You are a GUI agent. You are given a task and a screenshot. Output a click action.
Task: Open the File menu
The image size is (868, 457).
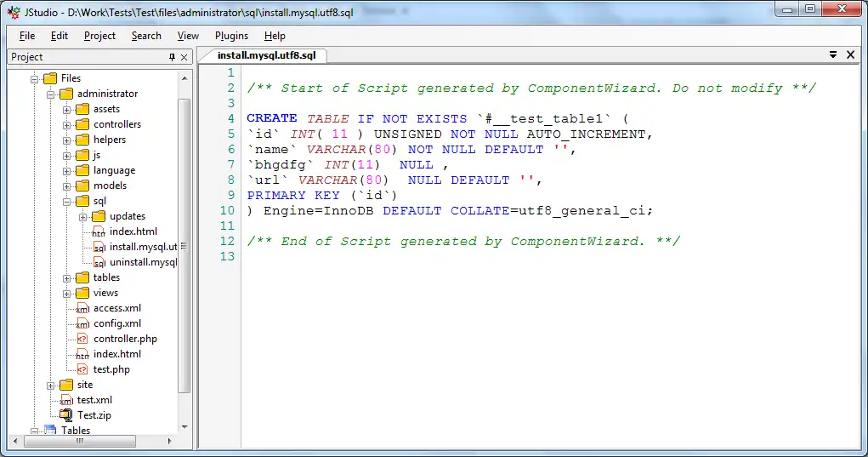click(x=27, y=36)
